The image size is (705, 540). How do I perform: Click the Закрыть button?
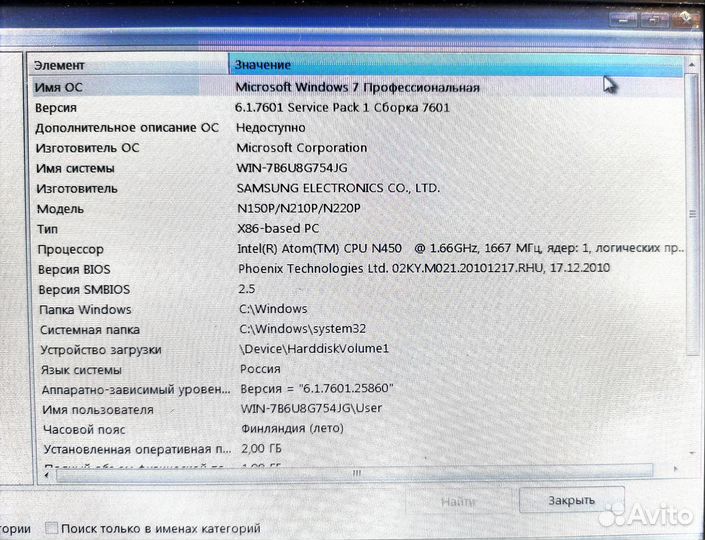571,500
